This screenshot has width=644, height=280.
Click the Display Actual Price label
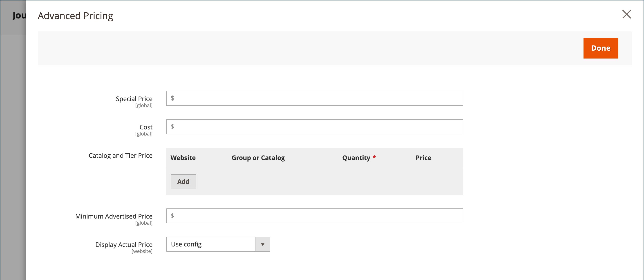point(124,244)
